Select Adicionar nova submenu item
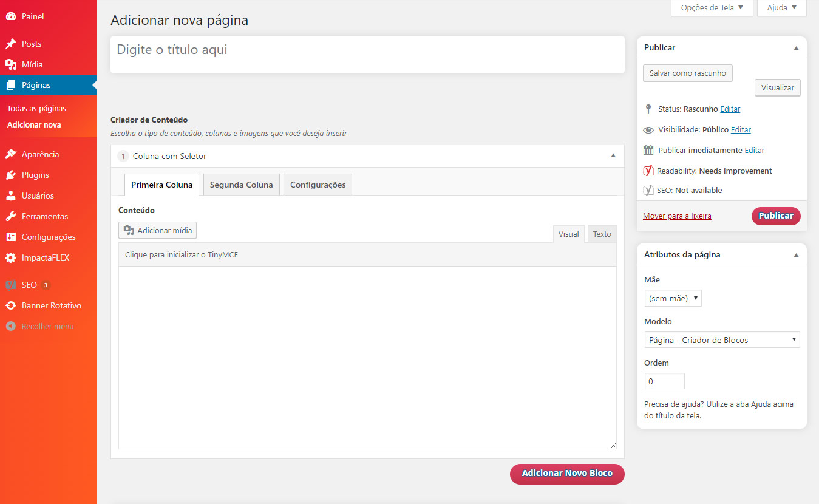This screenshot has width=819, height=504. [x=34, y=124]
